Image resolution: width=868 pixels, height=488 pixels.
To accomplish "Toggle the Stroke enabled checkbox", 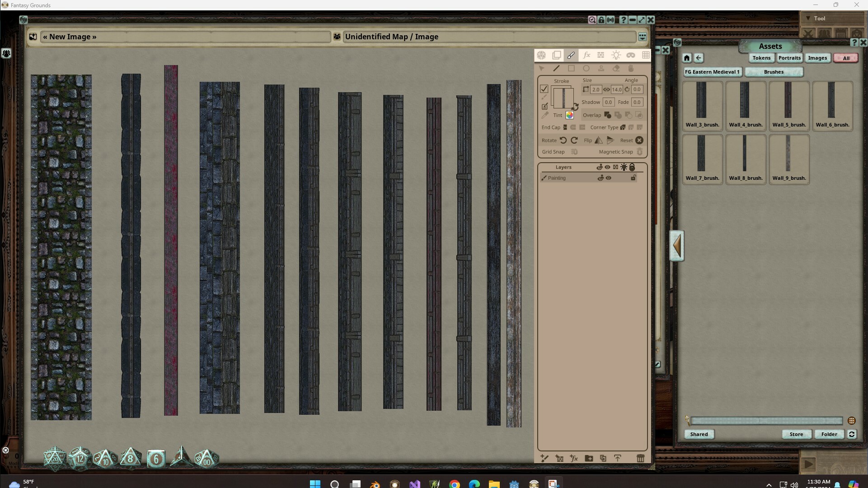I will coord(544,89).
